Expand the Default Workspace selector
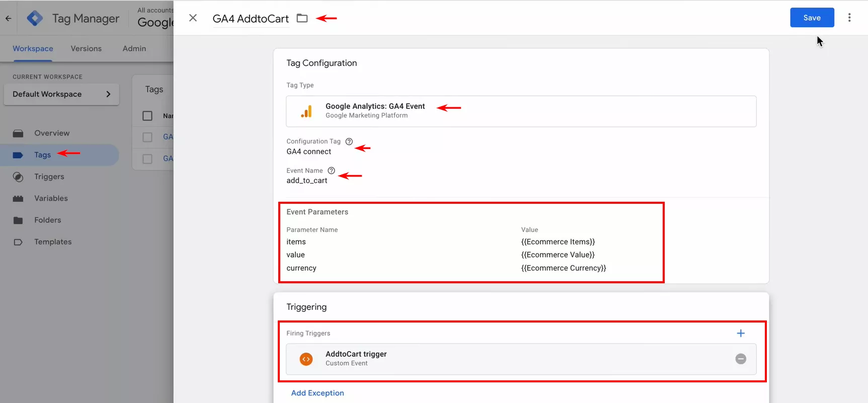 point(61,94)
